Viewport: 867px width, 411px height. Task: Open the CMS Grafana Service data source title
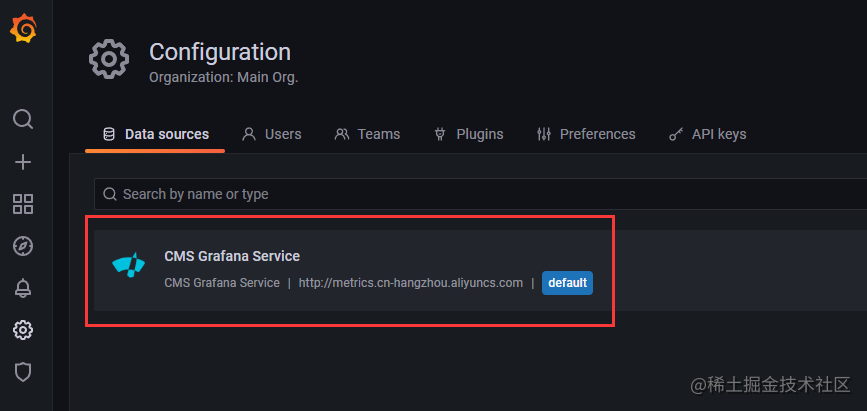[x=232, y=256]
